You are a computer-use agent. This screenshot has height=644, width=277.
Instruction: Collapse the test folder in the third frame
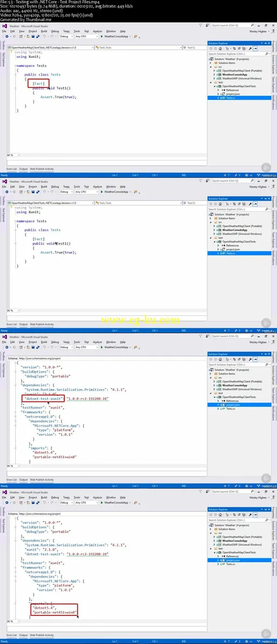pyautogui.click(x=210, y=393)
